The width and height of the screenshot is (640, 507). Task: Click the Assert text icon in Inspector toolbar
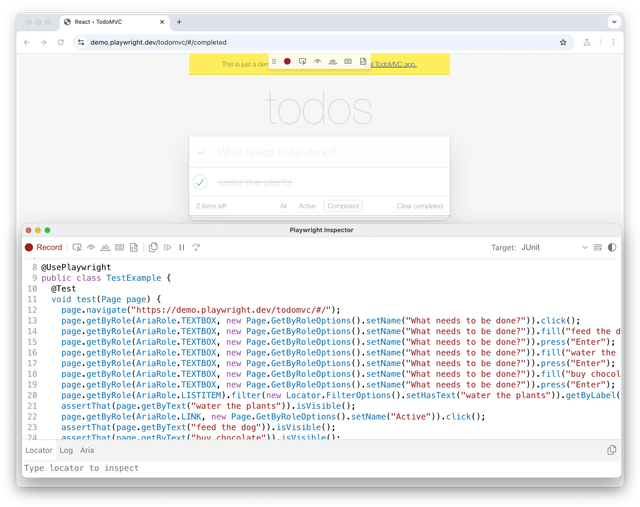coord(105,247)
